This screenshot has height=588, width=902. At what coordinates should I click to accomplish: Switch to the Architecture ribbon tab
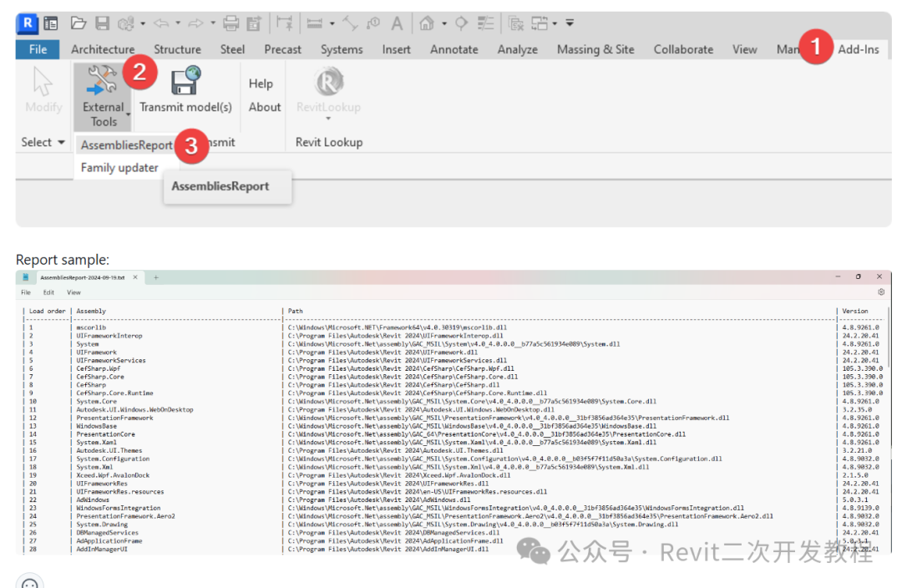103,49
